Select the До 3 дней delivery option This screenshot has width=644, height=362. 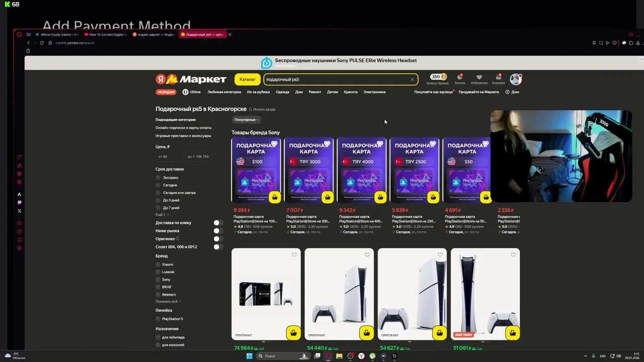[158, 200]
